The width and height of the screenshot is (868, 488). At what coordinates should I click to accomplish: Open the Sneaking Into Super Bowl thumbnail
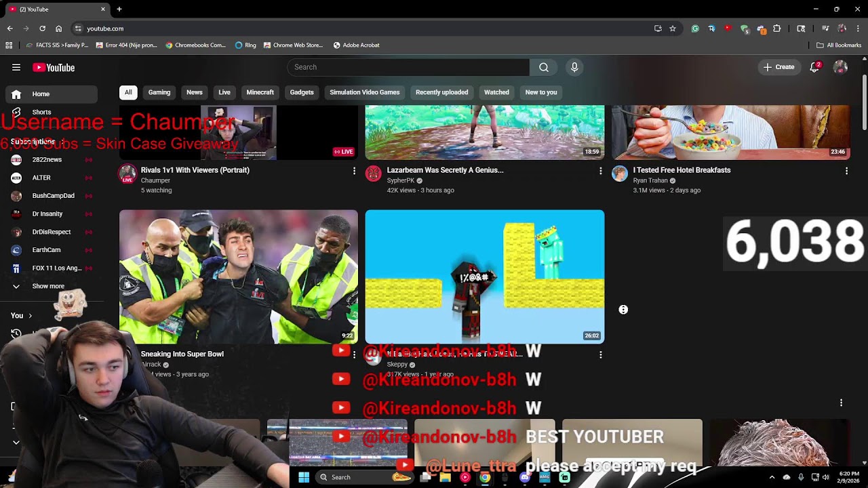pyautogui.click(x=239, y=277)
